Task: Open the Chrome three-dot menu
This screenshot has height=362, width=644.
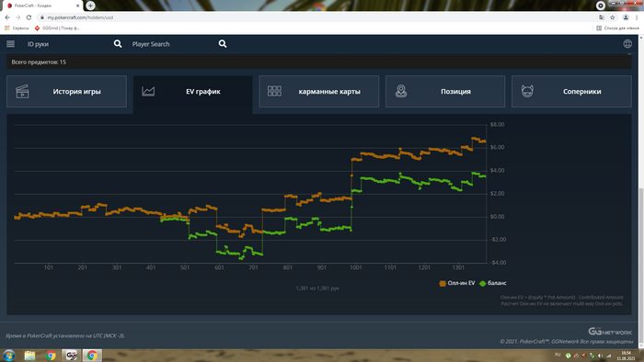Action: pyautogui.click(x=637, y=17)
